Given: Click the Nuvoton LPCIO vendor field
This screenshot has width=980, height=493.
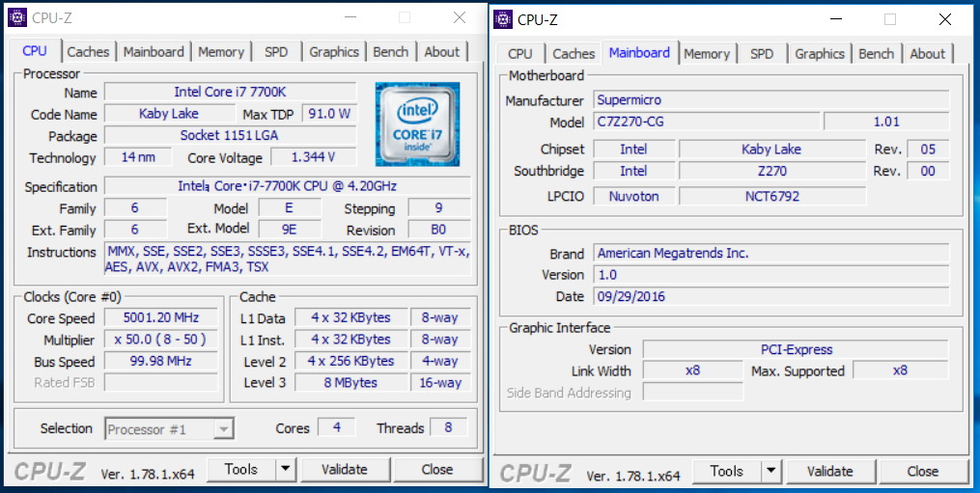Looking at the screenshot, I should click(x=633, y=196).
